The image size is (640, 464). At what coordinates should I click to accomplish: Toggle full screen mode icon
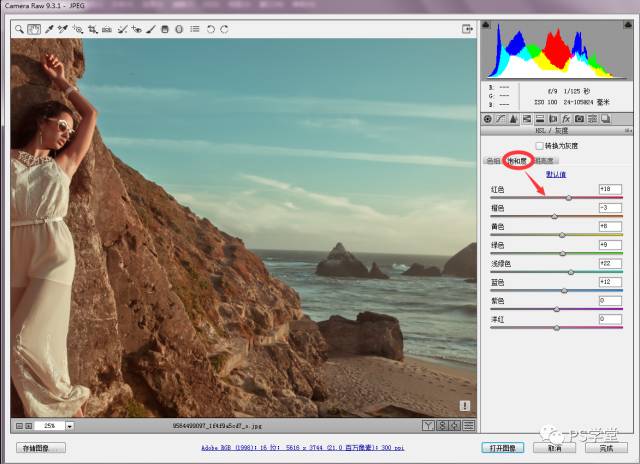(x=466, y=30)
